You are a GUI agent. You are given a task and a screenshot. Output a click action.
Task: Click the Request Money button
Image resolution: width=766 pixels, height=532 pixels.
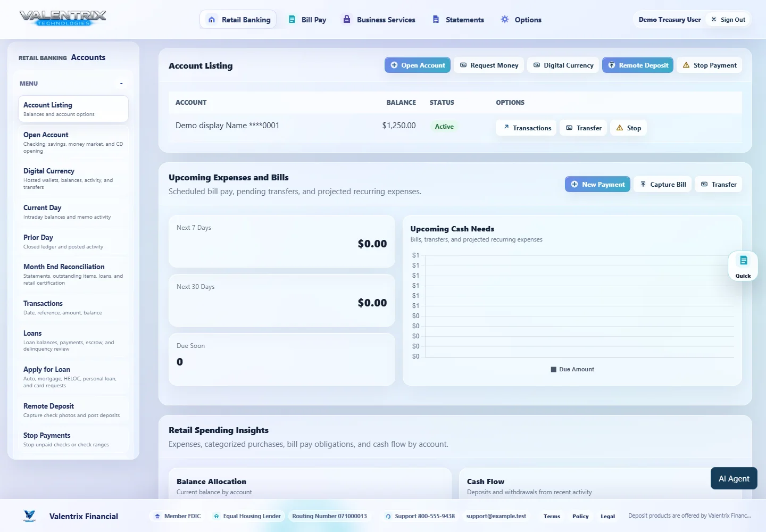point(489,65)
